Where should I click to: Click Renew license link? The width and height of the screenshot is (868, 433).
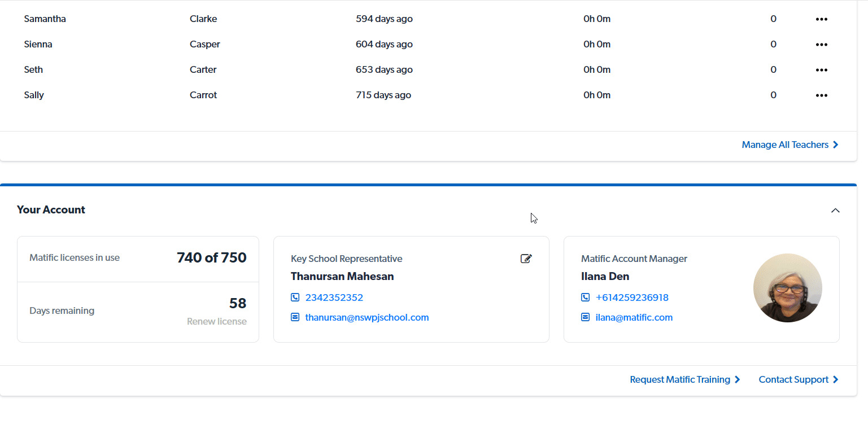click(x=217, y=322)
